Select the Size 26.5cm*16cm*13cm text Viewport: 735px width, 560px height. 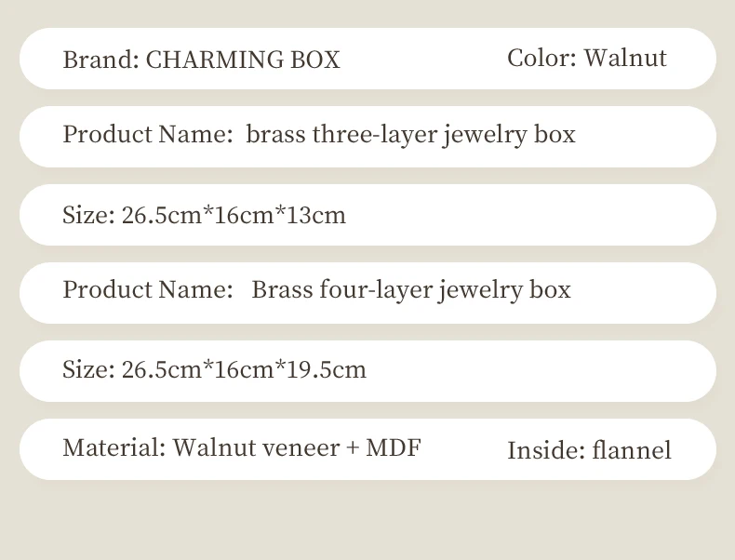click(205, 215)
